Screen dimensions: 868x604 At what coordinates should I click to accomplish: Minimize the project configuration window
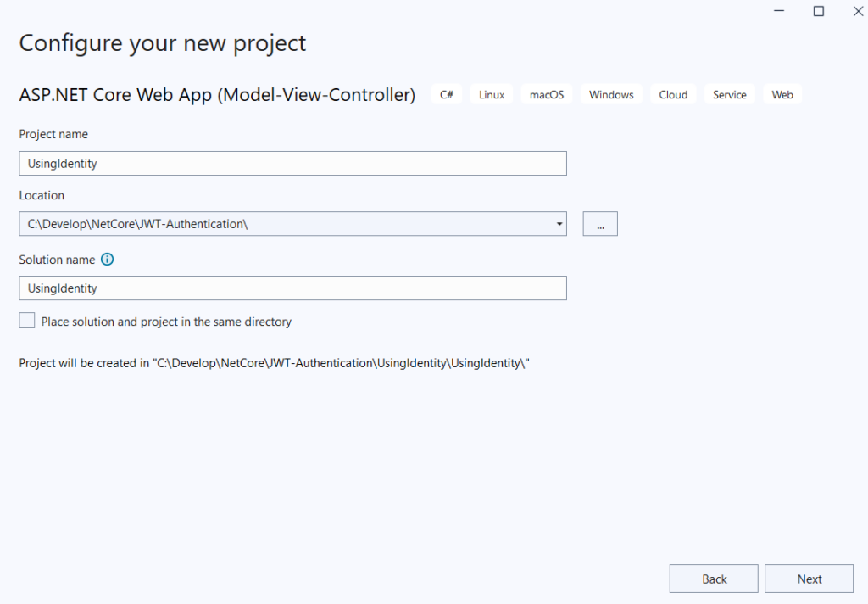(779, 11)
